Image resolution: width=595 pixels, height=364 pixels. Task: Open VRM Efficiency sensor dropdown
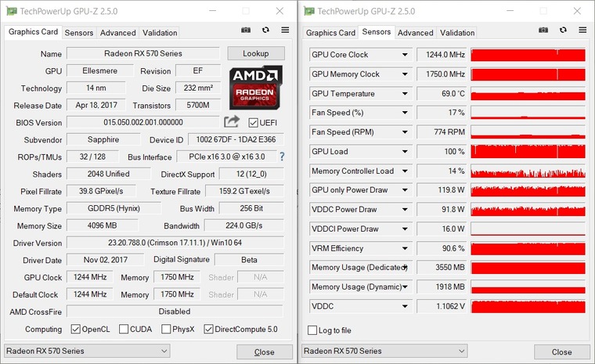405,248
